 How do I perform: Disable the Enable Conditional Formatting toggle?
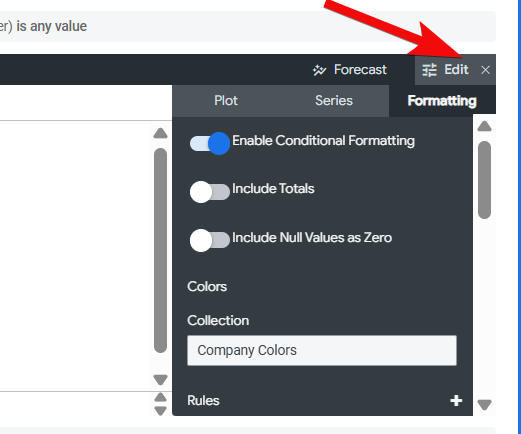210,144
